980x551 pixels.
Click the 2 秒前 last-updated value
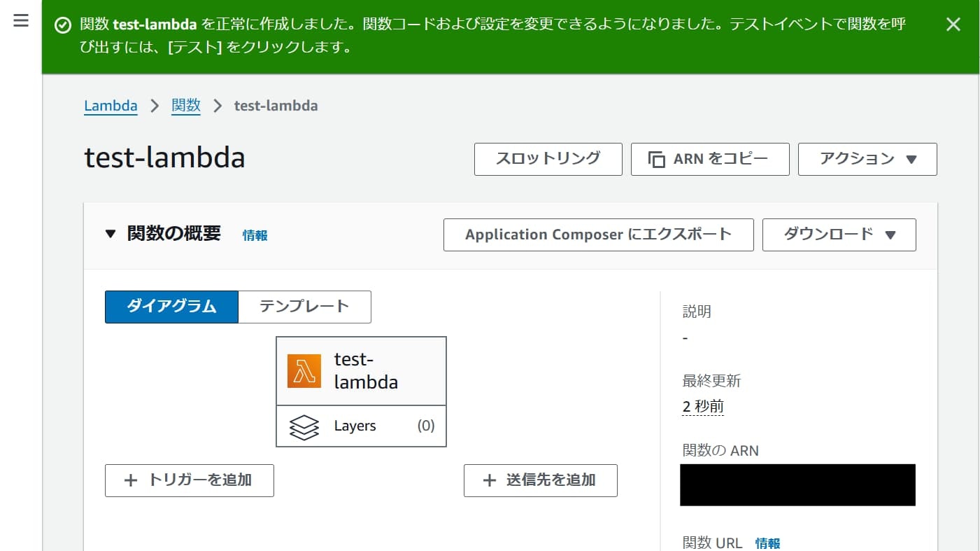click(x=703, y=407)
